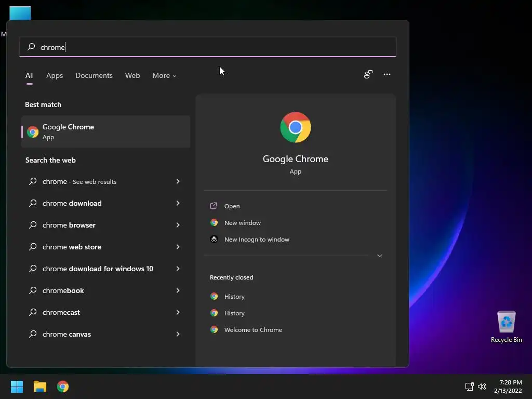The height and width of the screenshot is (399, 532).
Task: Expand 'chromebook' suggestion arrow
Action: tap(178, 290)
